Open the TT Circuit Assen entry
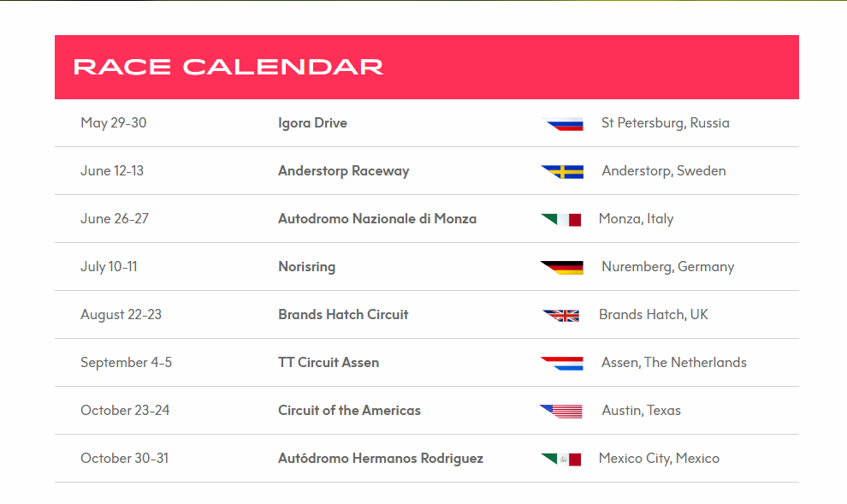This screenshot has height=504, width=847. [x=329, y=363]
